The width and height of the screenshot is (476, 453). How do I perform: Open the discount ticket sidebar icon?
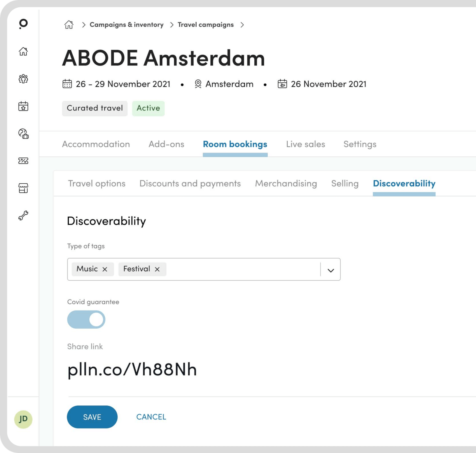click(23, 161)
